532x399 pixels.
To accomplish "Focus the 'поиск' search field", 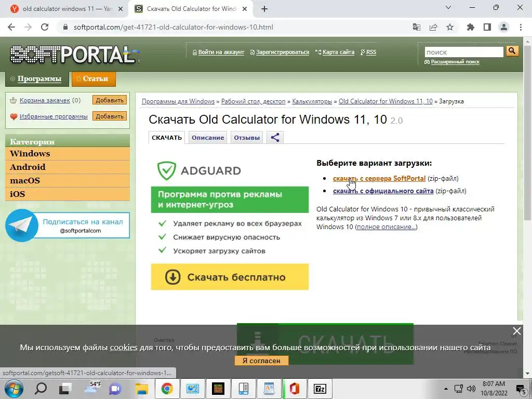I will (464, 52).
